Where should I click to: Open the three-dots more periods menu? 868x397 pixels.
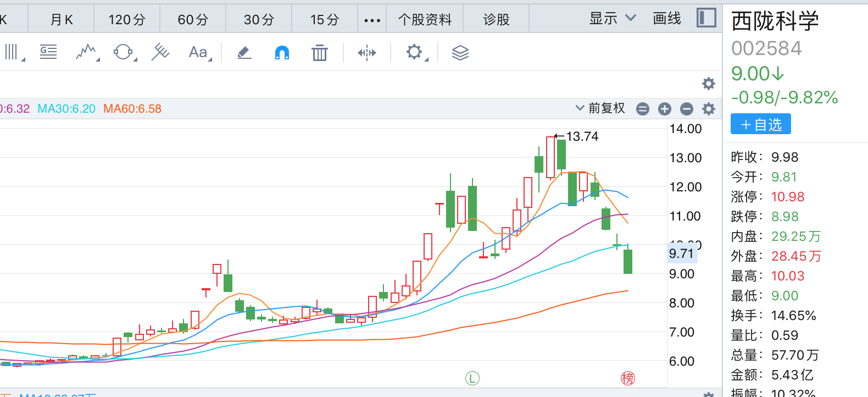click(372, 20)
